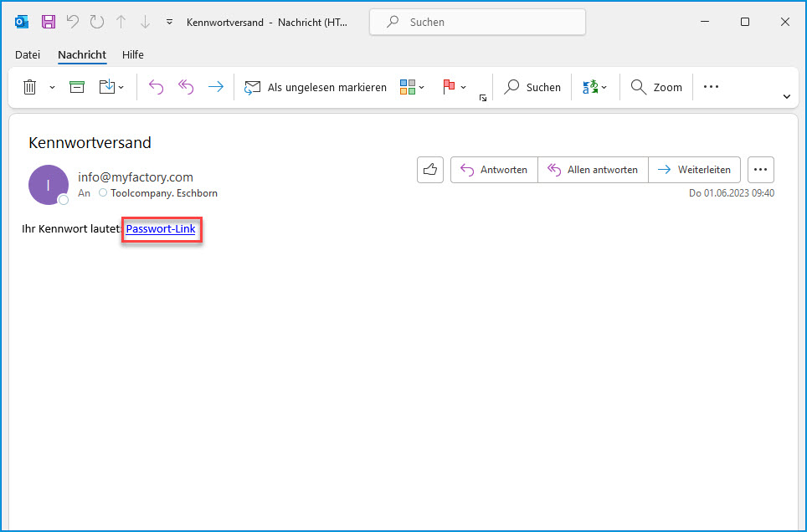Click reply-all double arrow in ribbon

[186, 87]
